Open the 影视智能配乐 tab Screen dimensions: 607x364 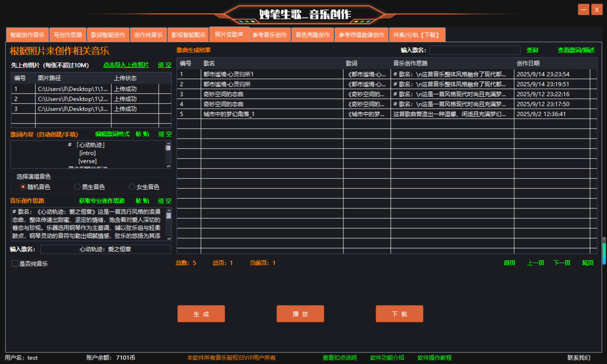188,35
